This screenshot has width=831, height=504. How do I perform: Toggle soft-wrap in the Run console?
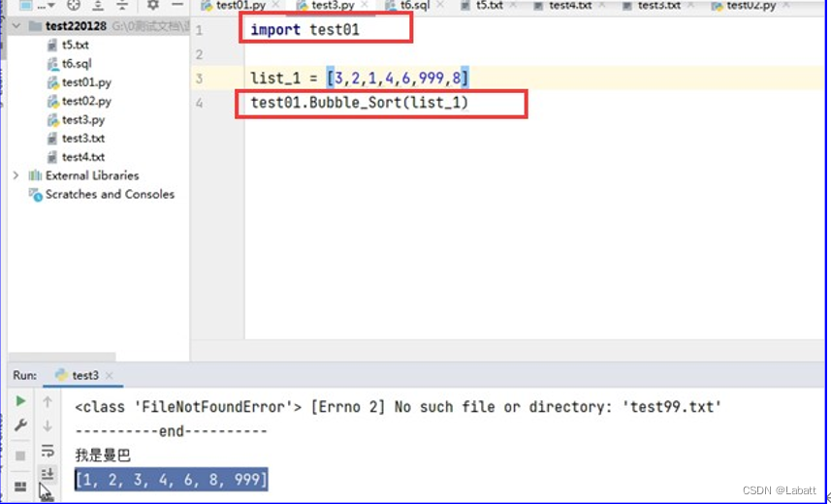(x=48, y=451)
